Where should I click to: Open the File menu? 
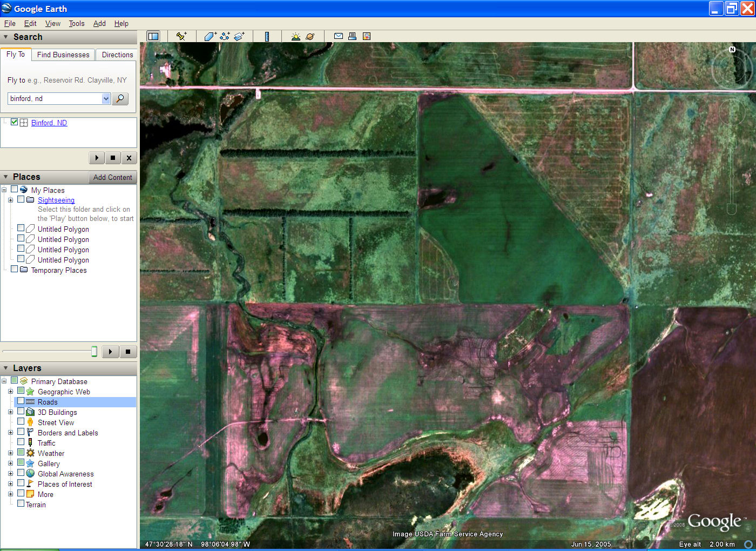(10, 23)
